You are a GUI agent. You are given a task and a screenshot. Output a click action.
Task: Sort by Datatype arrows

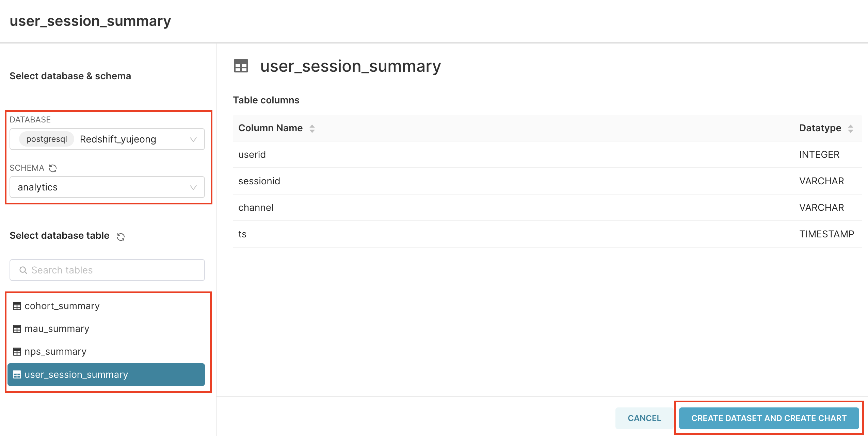click(851, 128)
